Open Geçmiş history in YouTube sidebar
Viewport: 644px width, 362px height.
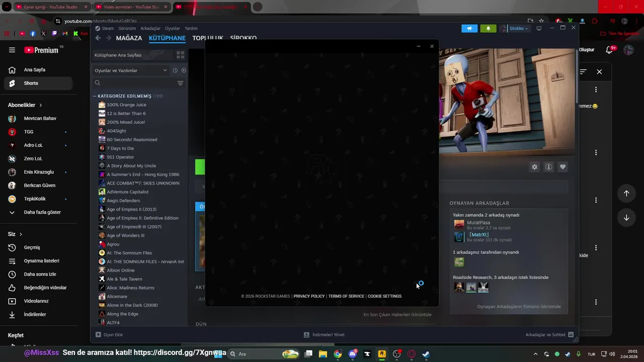point(38,247)
